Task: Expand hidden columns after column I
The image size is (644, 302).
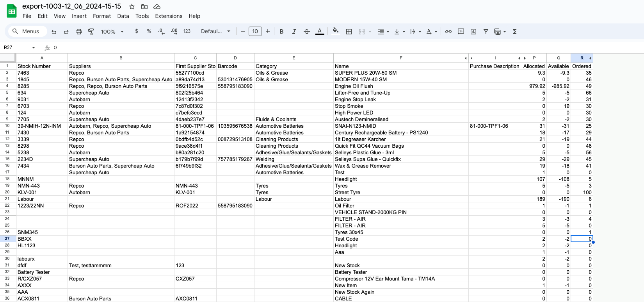Action: click(x=519, y=58)
